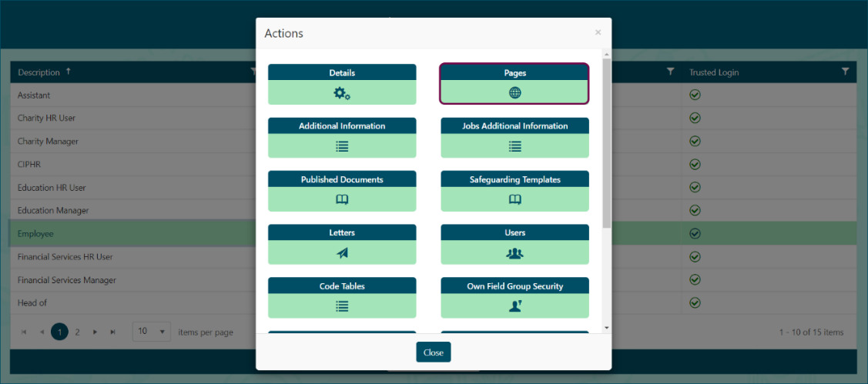Select the Education HR User row
Screen dimensions: 868x384
tap(434, 188)
